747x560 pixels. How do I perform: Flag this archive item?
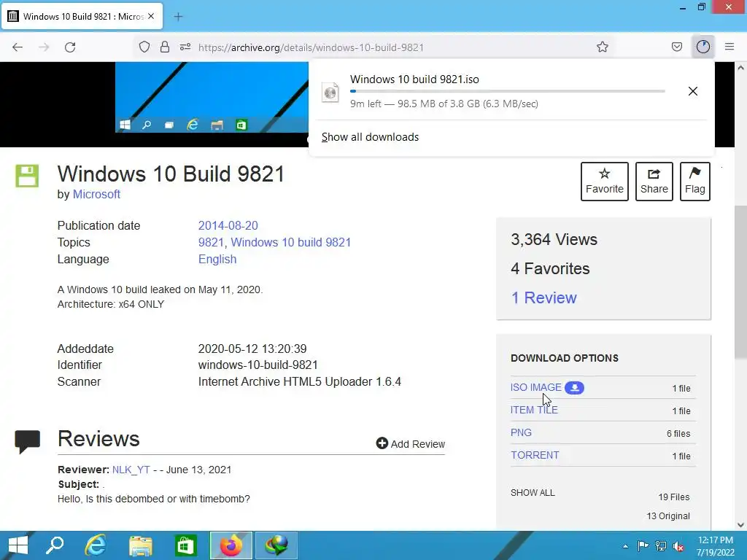click(x=695, y=182)
